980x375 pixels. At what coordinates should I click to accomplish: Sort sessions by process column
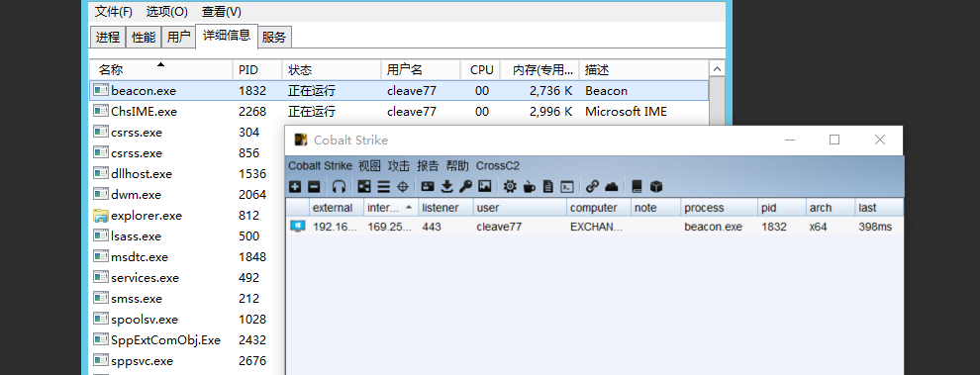coord(720,208)
